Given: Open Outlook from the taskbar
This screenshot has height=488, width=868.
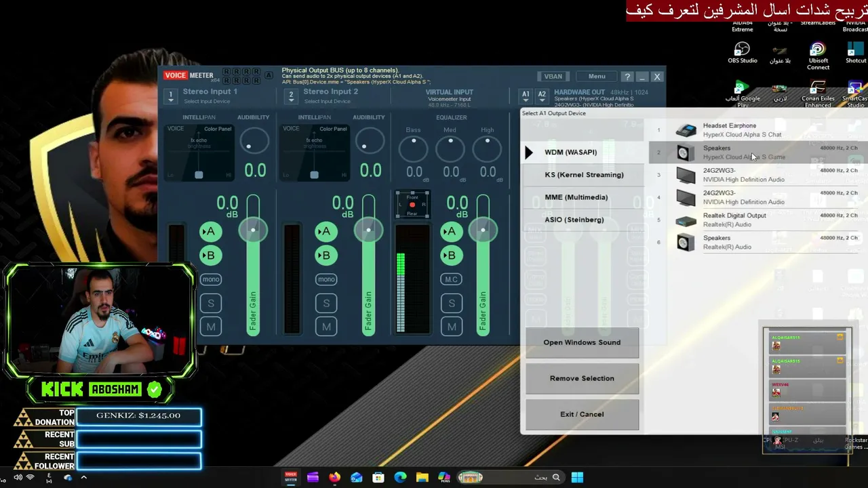Looking at the screenshot, I should 357,477.
